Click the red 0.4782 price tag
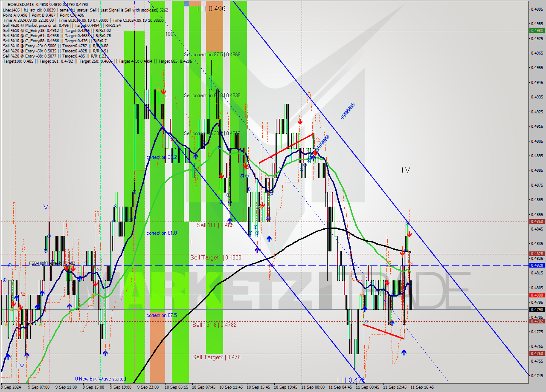This screenshot has height=392, width=546. click(537, 321)
